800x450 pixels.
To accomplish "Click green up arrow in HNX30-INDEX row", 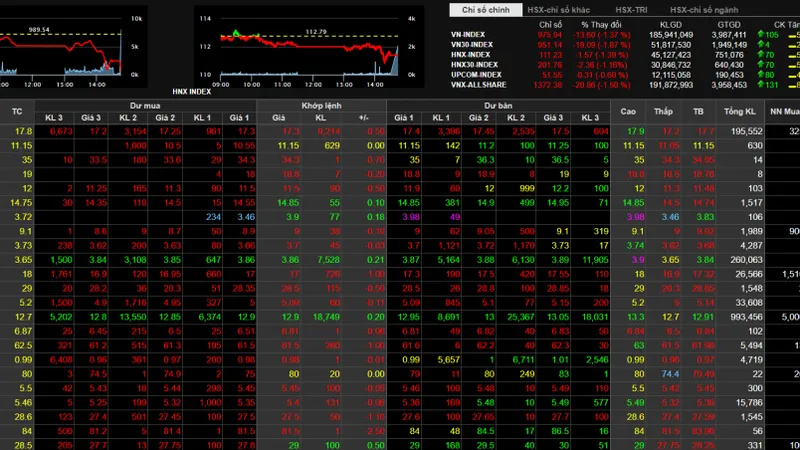I will point(761,64).
